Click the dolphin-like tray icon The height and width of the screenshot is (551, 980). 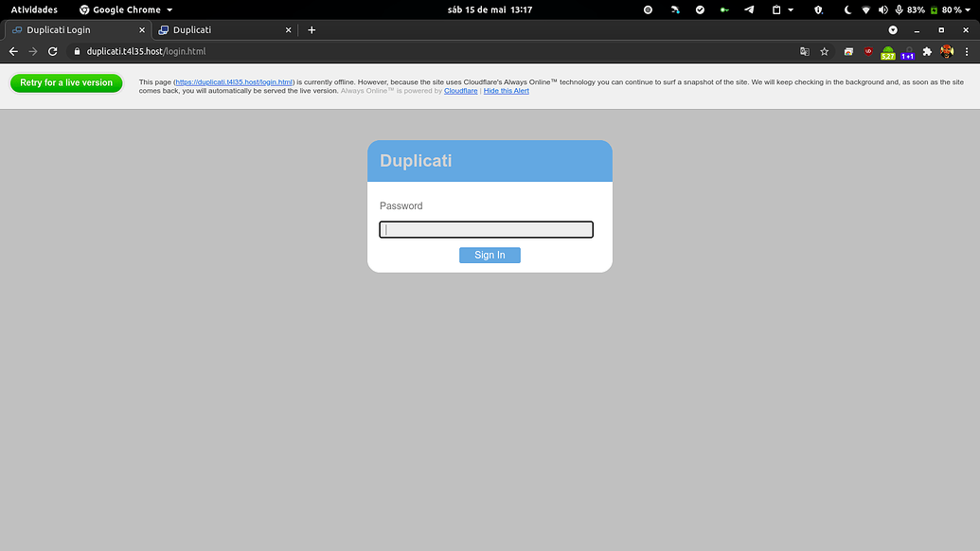click(675, 10)
